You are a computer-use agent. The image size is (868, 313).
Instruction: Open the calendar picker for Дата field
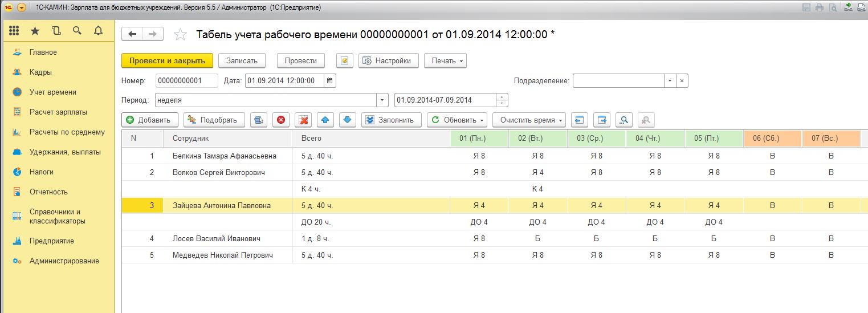click(330, 81)
